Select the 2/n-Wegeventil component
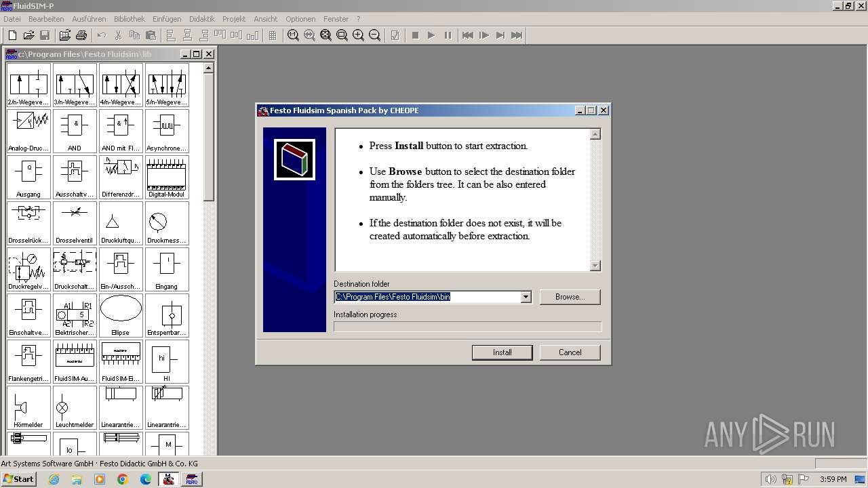Viewport: 868px width, 488px height. [28, 85]
